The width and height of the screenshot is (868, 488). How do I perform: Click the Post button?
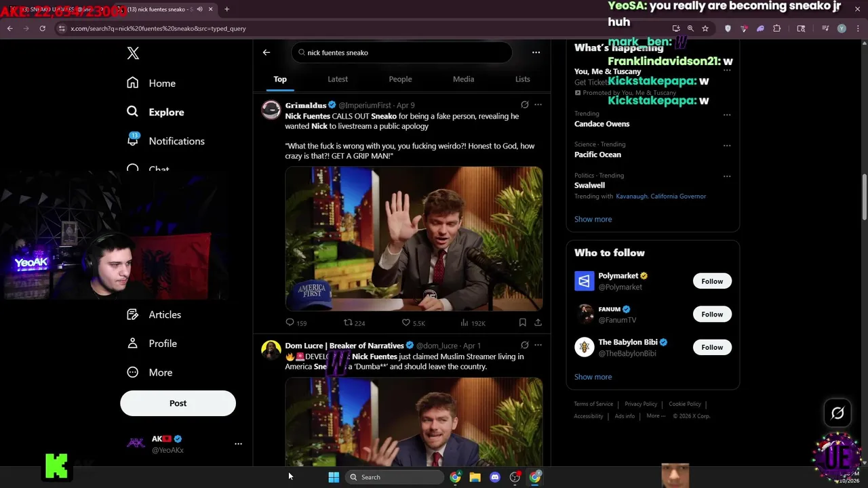click(x=178, y=403)
